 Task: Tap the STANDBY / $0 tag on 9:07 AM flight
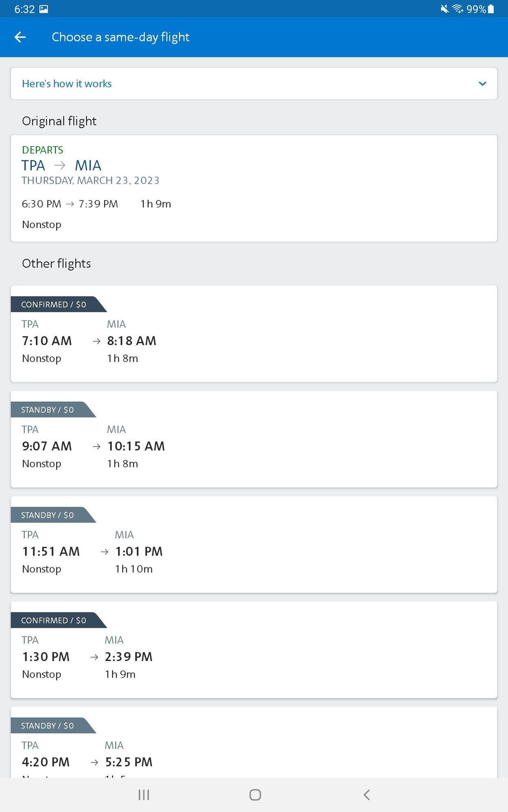click(48, 410)
